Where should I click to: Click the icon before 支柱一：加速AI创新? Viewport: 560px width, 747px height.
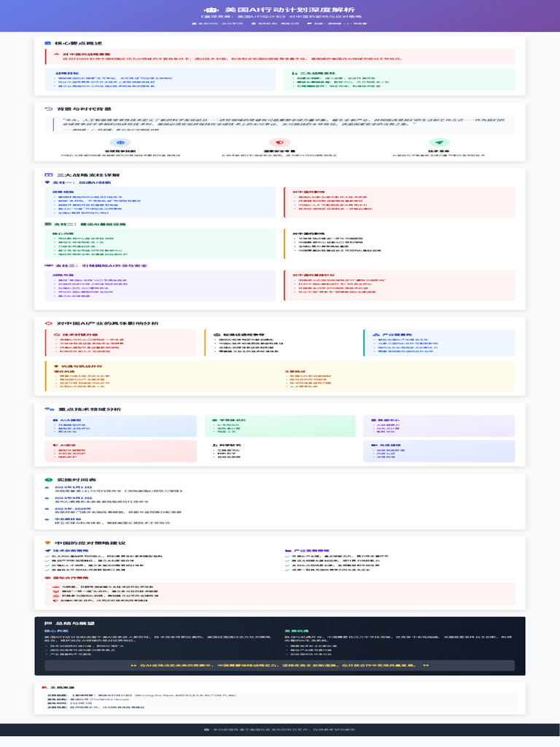tap(47, 182)
